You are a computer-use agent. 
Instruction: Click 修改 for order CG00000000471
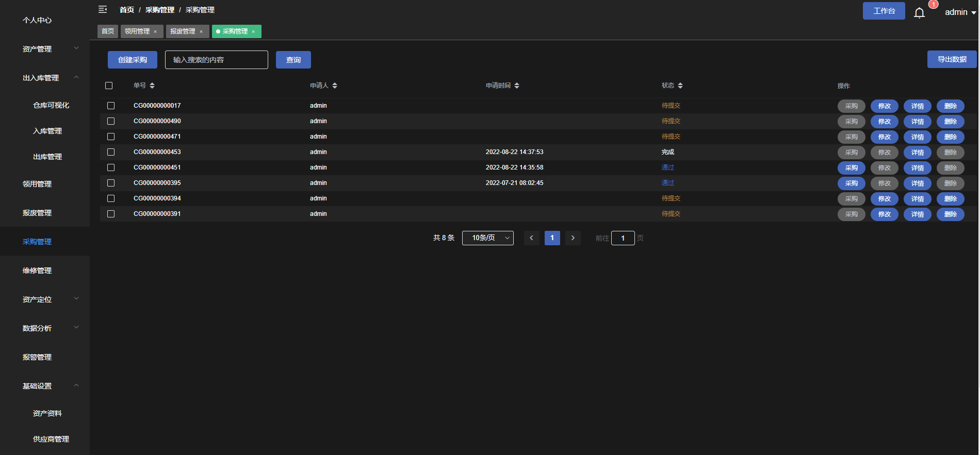pyautogui.click(x=885, y=137)
